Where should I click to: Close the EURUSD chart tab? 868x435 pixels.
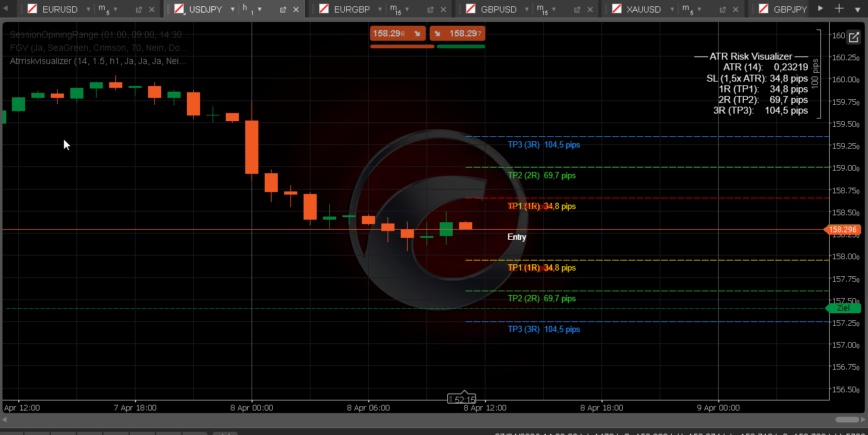click(152, 9)
